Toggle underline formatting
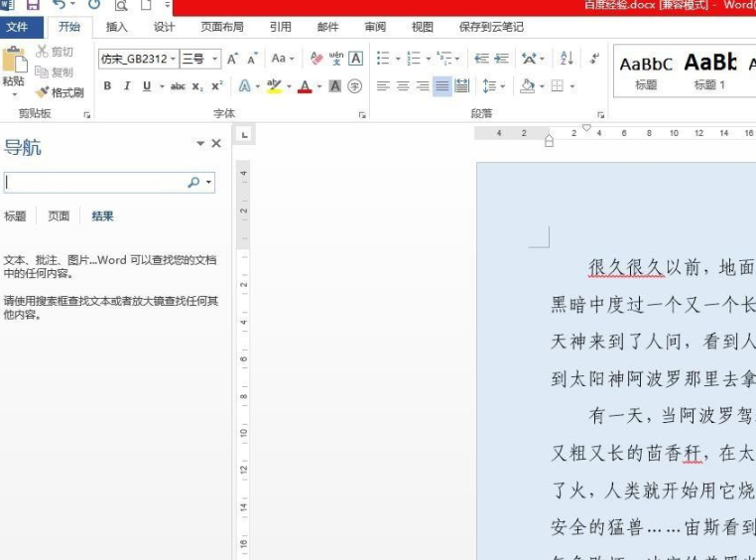The width and height of the screenshot is (756, 560). click(147, 85)
